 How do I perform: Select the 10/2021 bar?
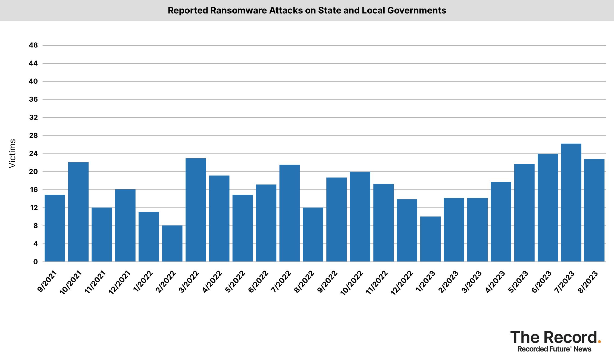[x=78, y=212]
